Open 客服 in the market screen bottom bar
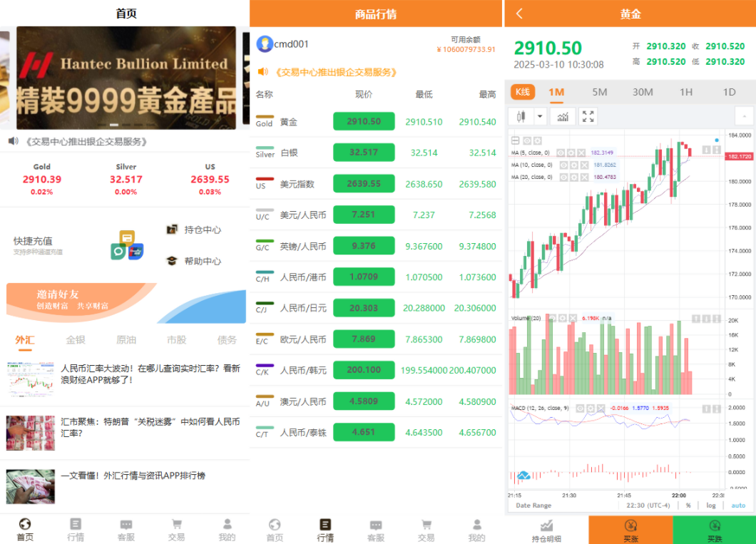 click(x=376, y=530)
